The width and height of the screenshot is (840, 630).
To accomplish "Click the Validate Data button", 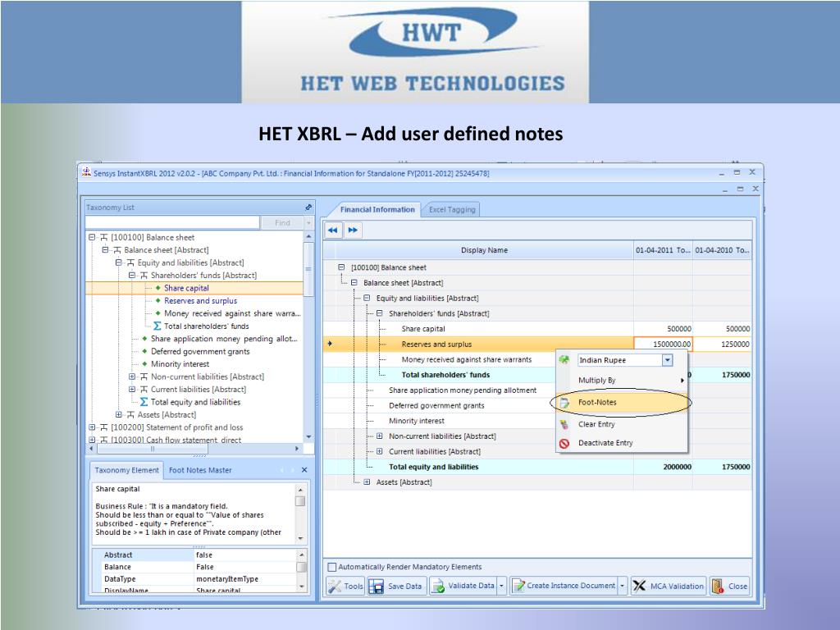I will [x=463, y=586].
